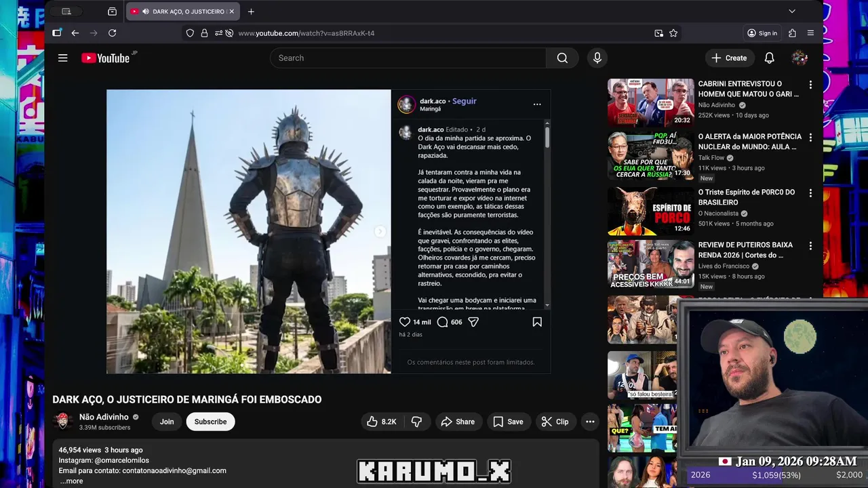This screenshot has width=868, height=488.
Task: Click the 46,954 views text
Action: (x=80, y=450)
